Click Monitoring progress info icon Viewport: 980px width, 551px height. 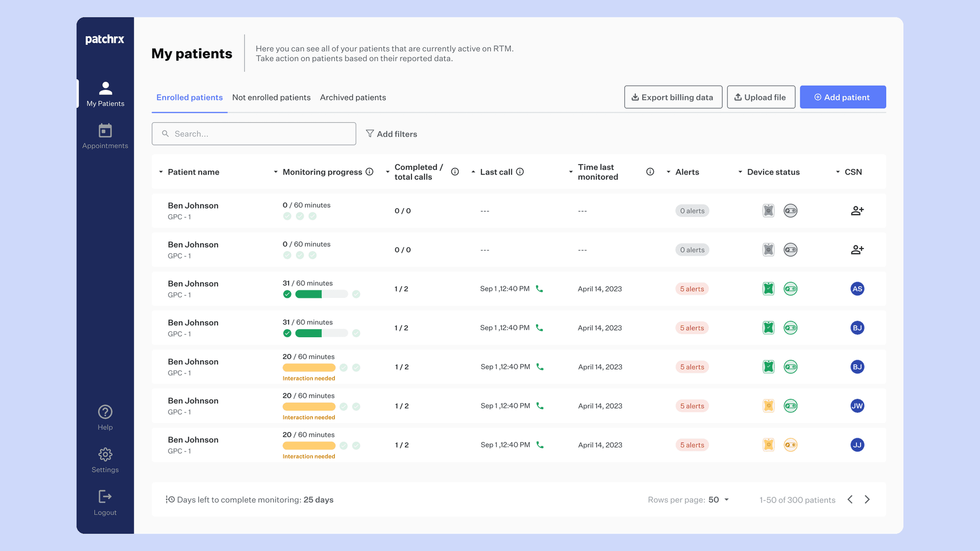pyautogui.click(x=370, y=172)
